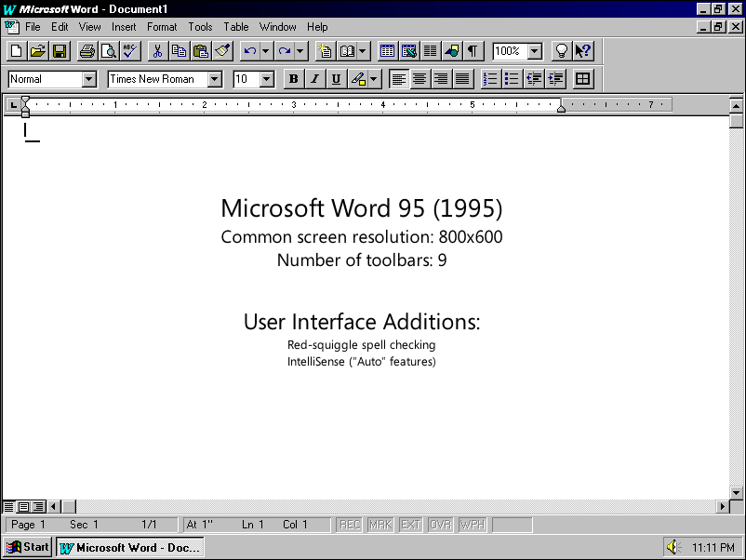Screen dimensions: 746x560
Task: Change layout to columns
Action: (432, 51)
